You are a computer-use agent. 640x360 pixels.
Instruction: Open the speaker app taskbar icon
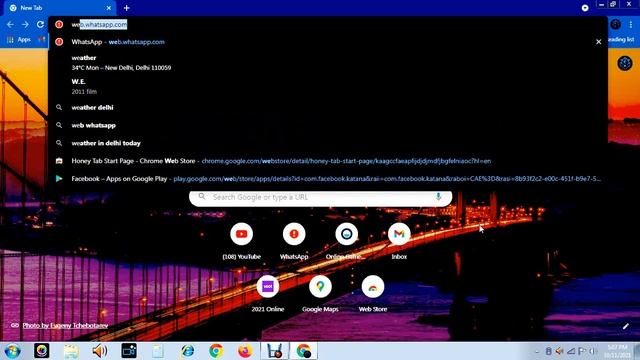coord(100,351)
